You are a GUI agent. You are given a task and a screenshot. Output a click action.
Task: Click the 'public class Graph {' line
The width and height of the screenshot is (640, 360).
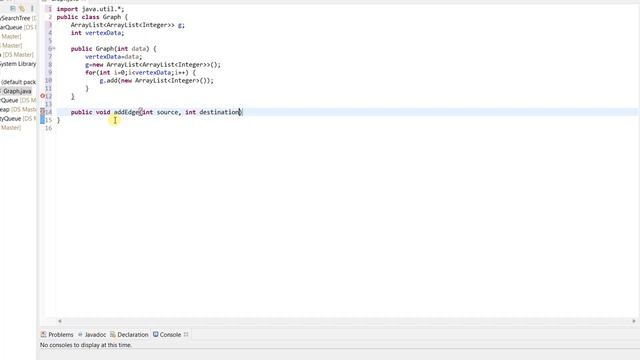pos(92,17)
